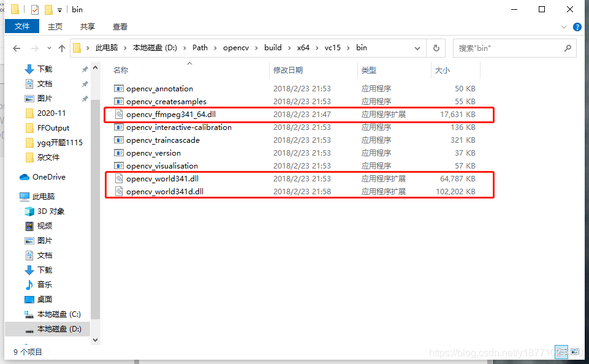The width and height of the screenshot is (589, 364).
Task: Refresh the bin folder view
Action: pos(436,48)
